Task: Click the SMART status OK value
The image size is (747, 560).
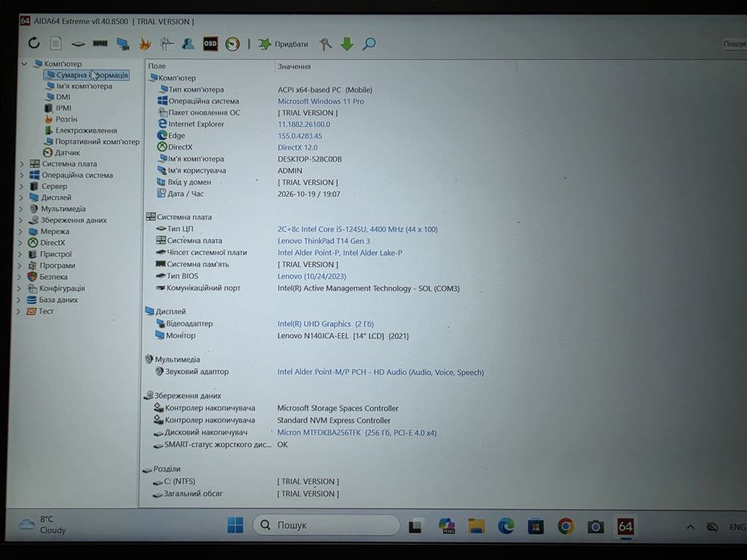Action: tap(282, 444)
